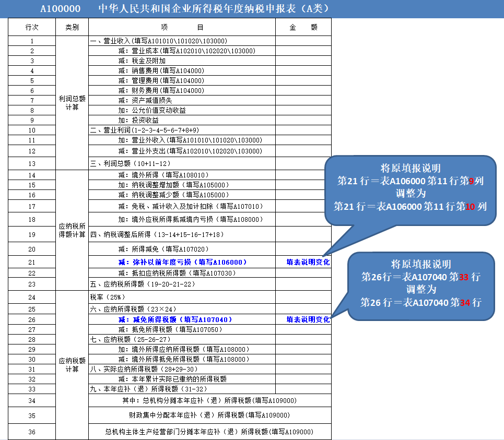Viewport: 504px width, 440px height.
Task: Select the 四、纳税调整后所得 row
Action: pos(182,234)
